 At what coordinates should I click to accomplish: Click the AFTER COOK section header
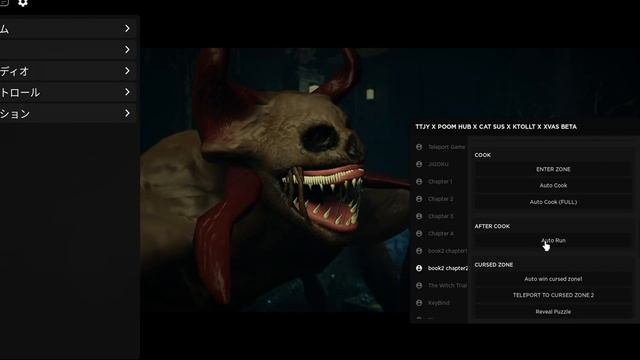tap(492, 226)
